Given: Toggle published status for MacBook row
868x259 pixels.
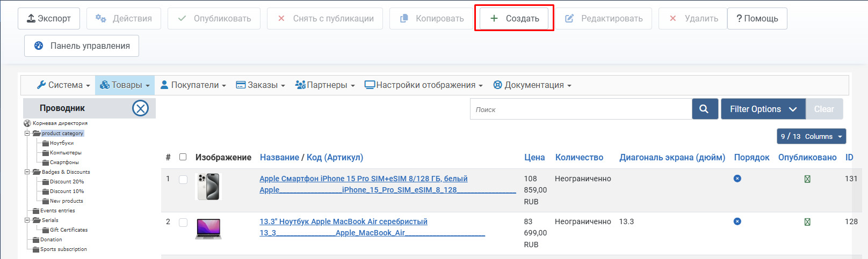Looking at the screenshot, I should pyautogui.click(x=807, y=222).
